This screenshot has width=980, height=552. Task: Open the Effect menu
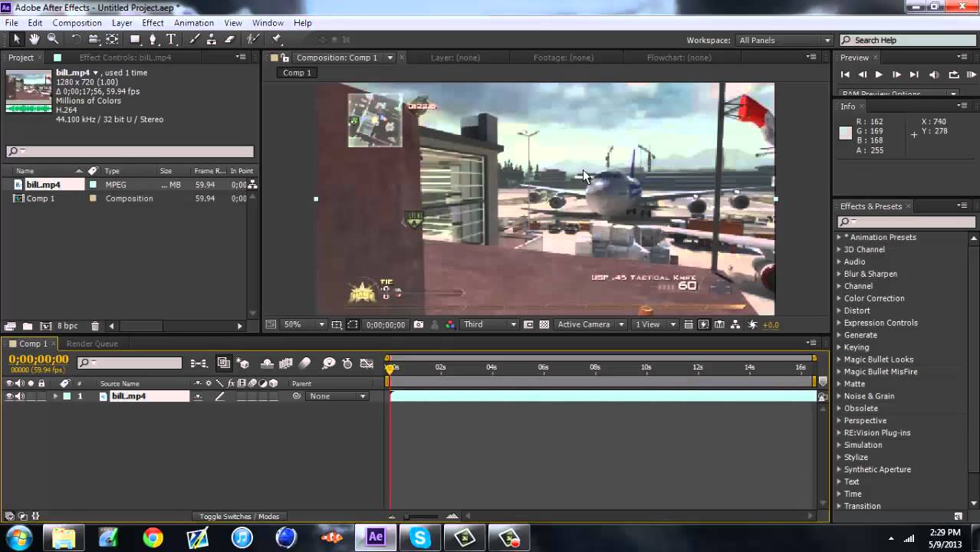point(153,23)
